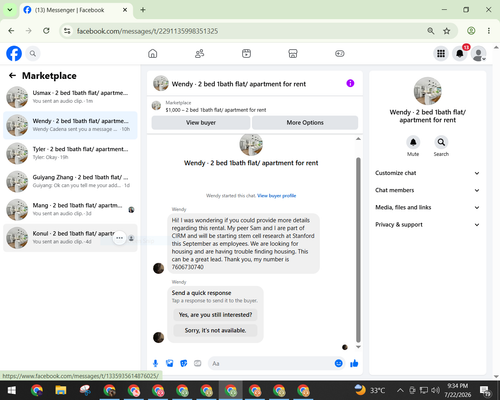Viewport: 500px width, 400px height.
Task: Open the View buyer profile link
Action: [277, 196]
